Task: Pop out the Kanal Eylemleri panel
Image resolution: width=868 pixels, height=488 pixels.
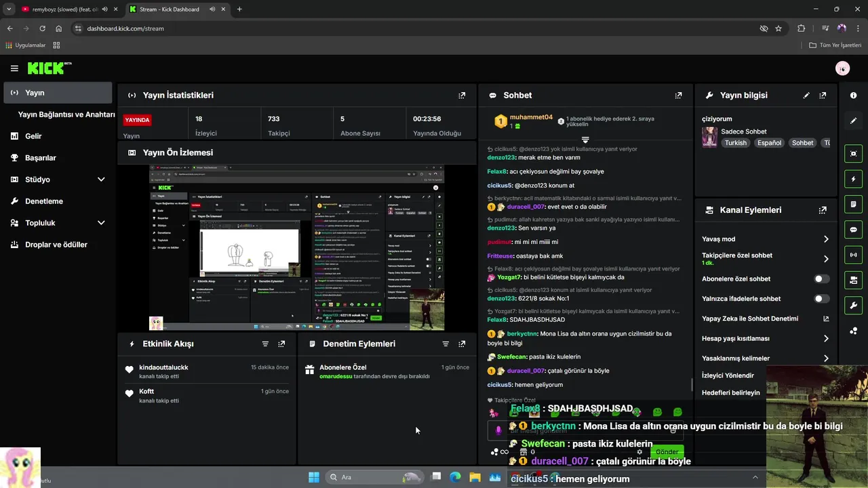Action: [x=823, y=210]
